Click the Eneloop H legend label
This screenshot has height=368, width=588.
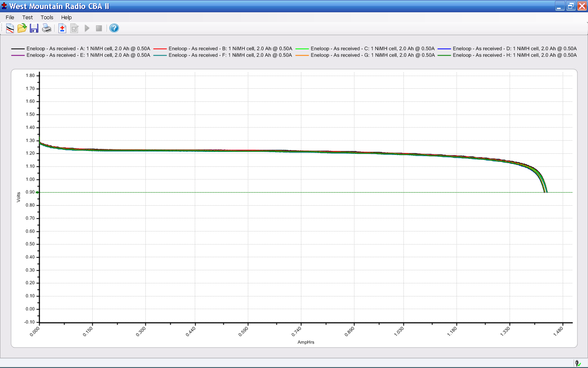(x=514, y=55)
